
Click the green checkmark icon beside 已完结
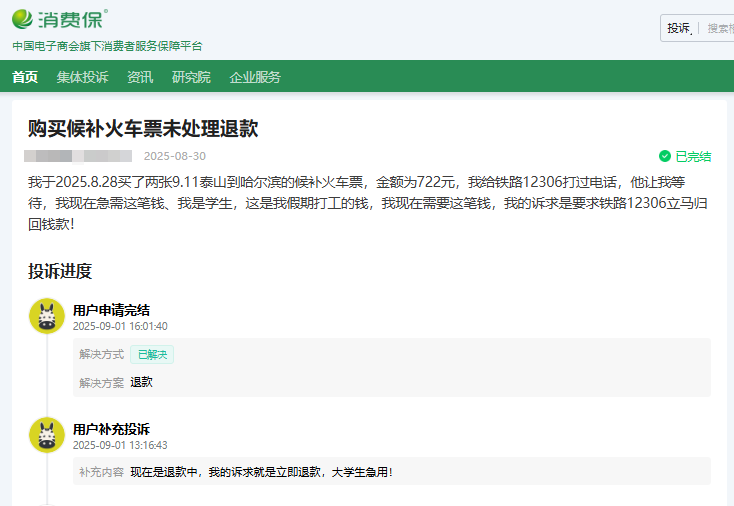664,156
